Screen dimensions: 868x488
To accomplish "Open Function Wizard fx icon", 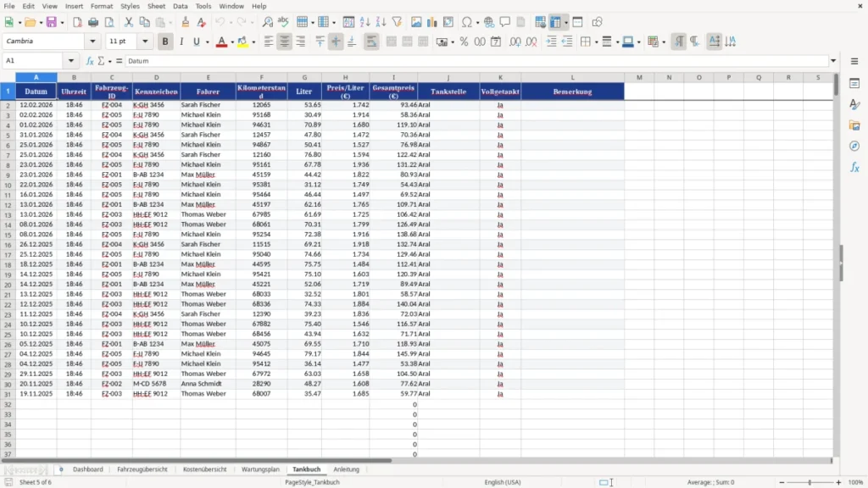I will click(x=90, y=61).
